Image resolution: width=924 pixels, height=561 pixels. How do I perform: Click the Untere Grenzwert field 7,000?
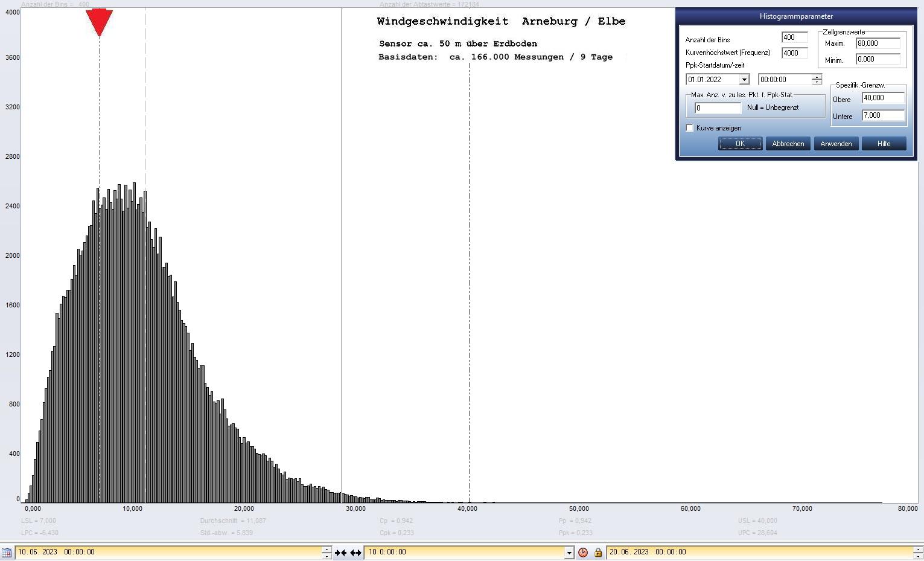[x=884, y=115]
